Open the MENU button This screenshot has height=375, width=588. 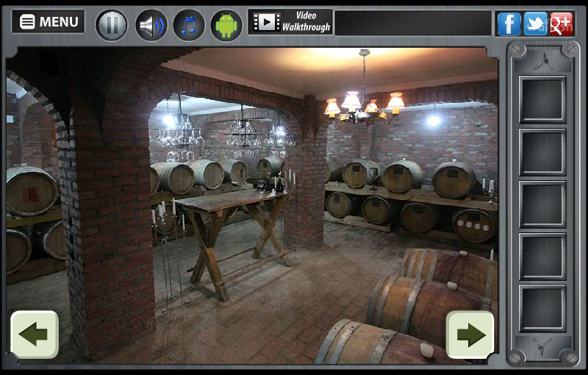pos(48,21)
